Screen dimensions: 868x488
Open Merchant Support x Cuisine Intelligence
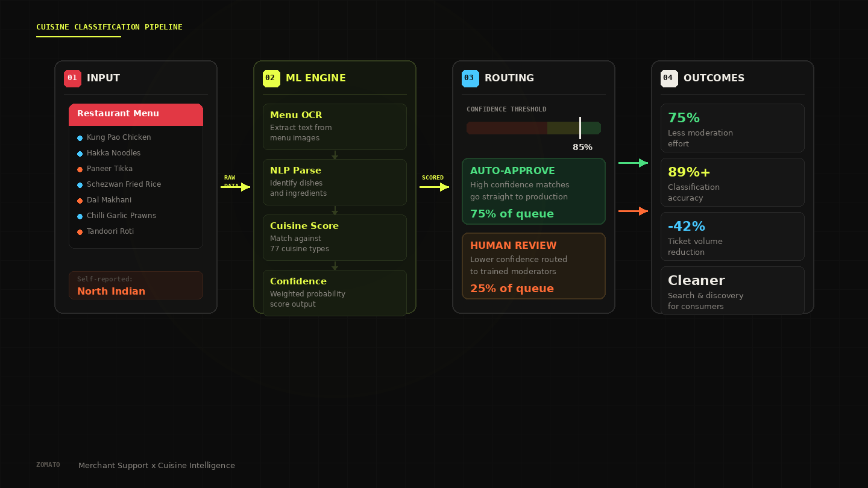(156, 465)
